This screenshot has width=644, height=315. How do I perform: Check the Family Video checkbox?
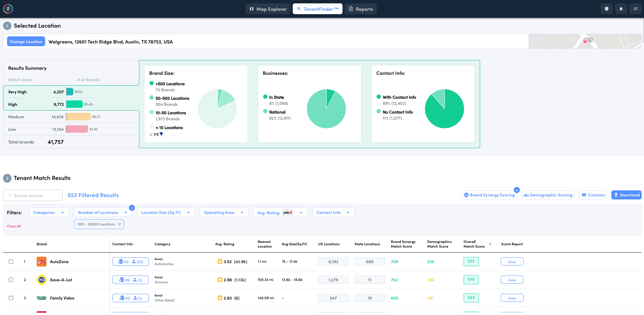[11, 298]
